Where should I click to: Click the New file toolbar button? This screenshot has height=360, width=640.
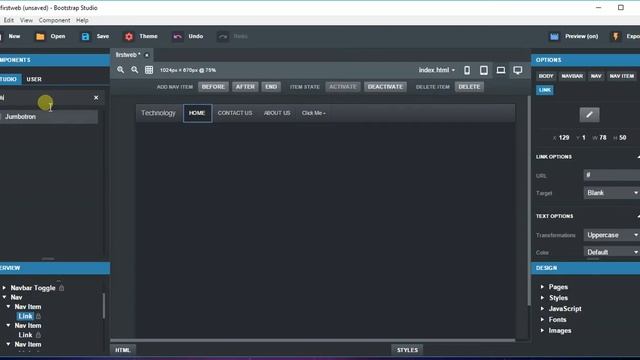(11, 36)
